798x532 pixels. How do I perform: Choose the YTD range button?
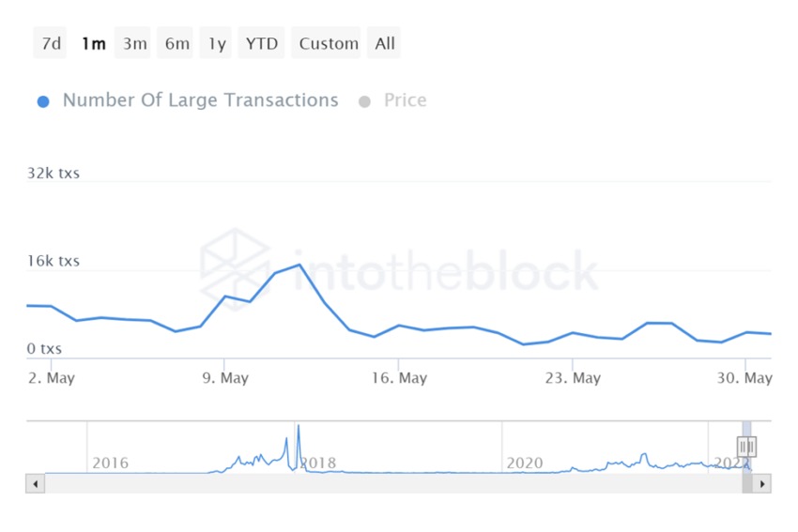click(261, 43)
